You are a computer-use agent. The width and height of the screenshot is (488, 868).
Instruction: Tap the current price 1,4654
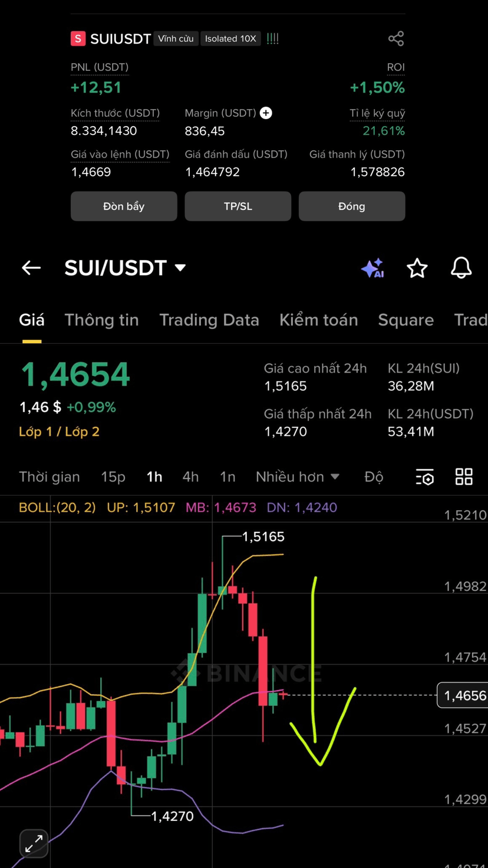click(x=75, y=375)
